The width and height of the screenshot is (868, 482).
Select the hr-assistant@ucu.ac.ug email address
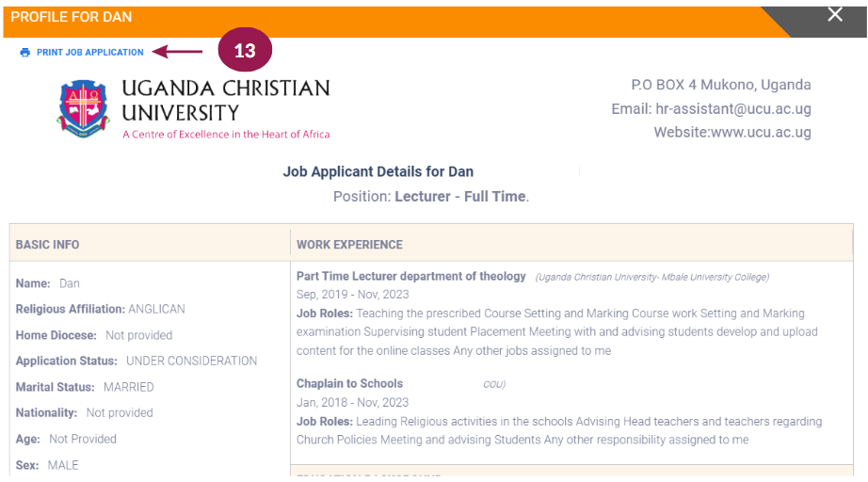pyautogui.click(x=733, y=109)
